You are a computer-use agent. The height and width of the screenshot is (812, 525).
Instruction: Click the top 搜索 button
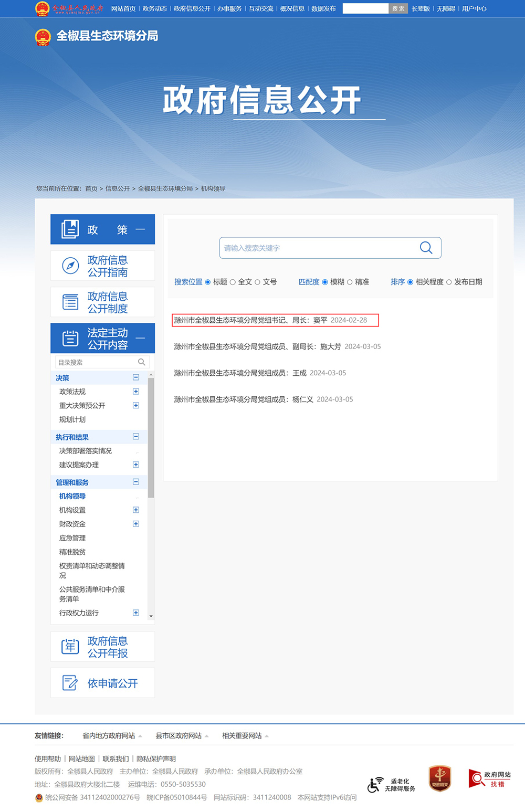click(398, 9)
